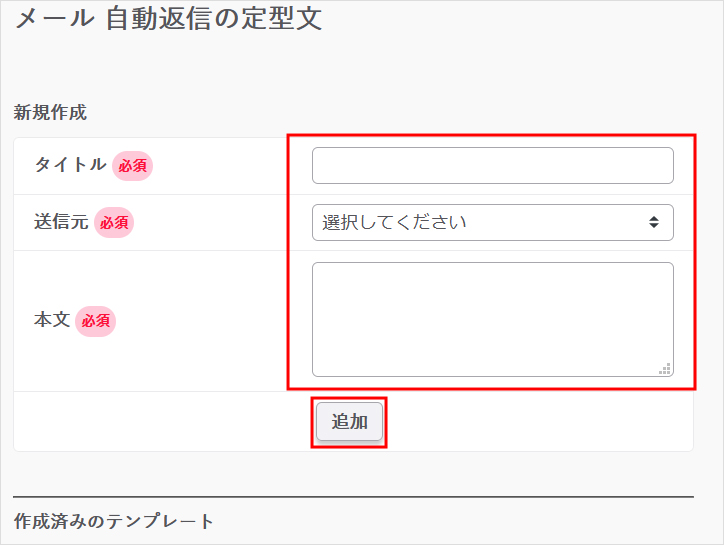Click the 自動返信の定型文 page title

pos(214,19)
